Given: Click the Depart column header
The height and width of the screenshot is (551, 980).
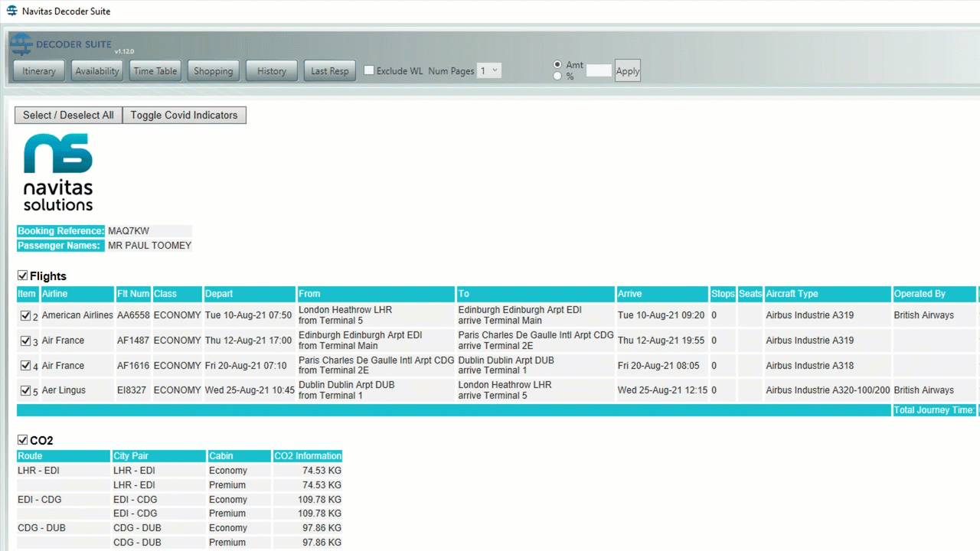Looking at the screenshot, I should [250, 294].
